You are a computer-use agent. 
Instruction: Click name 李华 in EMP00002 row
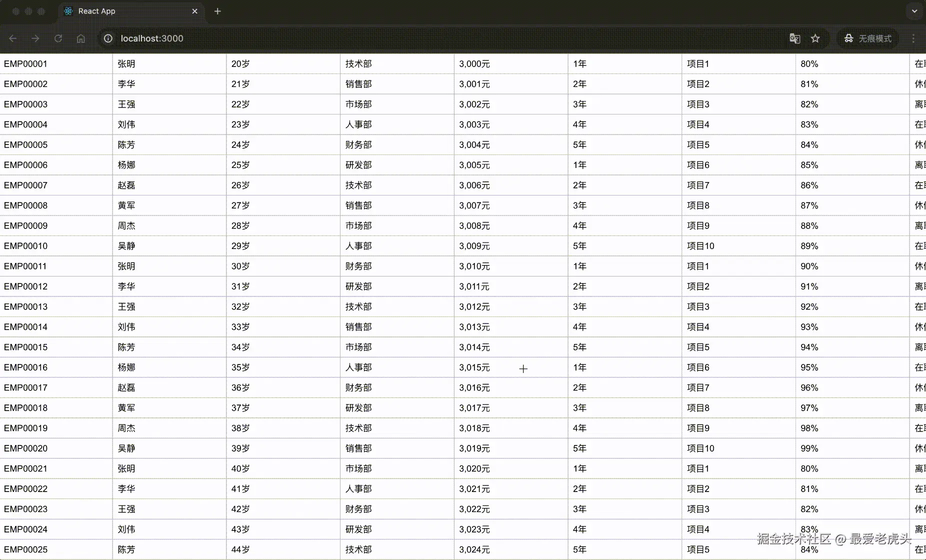click(x=126, y=84)
